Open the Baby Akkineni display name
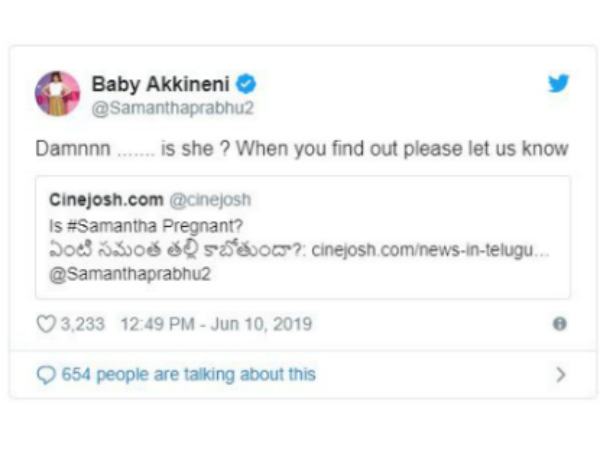The image size is (600, 450). coord(162,83)
